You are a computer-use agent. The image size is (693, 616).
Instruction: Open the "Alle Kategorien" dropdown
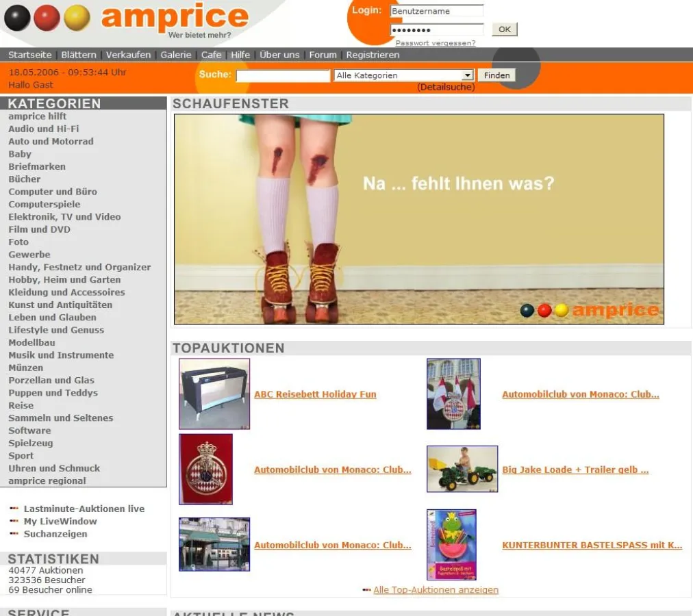[403, 75]
